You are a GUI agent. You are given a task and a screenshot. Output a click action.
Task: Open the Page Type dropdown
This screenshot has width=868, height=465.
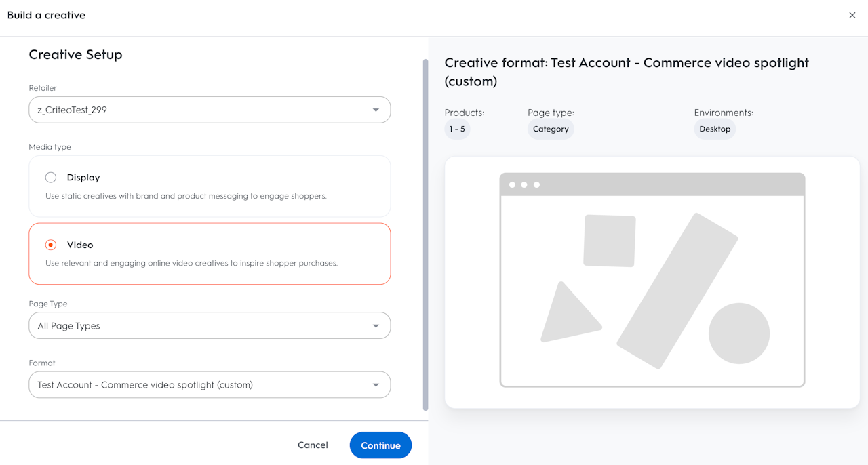pyautogui.click(x=210, y=325)
